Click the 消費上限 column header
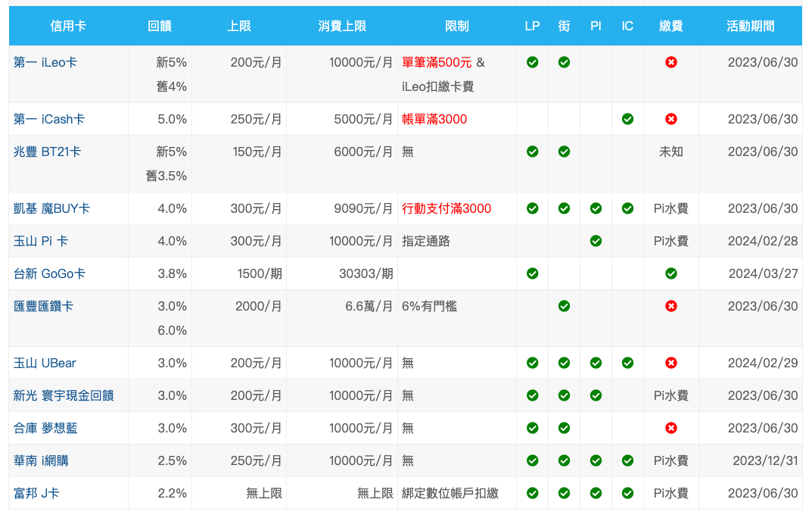812x515 pixels. 342,27
